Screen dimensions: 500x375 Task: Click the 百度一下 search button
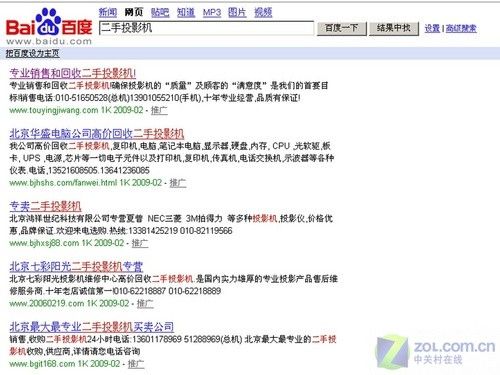pos(341,28)
